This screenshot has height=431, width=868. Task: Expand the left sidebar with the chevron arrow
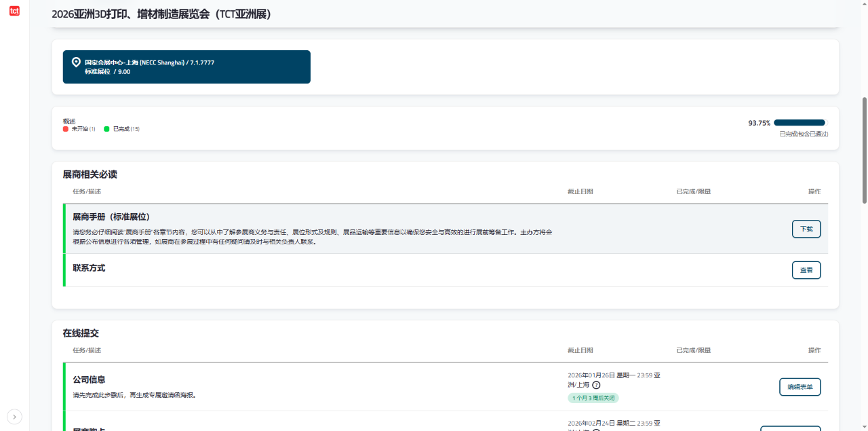(x=15, y=417)
